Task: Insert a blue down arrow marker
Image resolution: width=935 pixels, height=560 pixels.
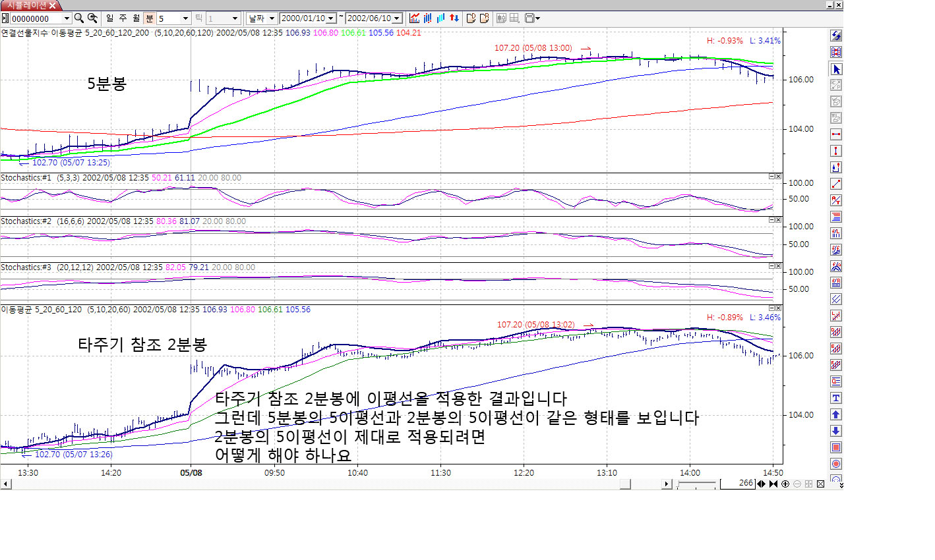Action: (836, 431)
